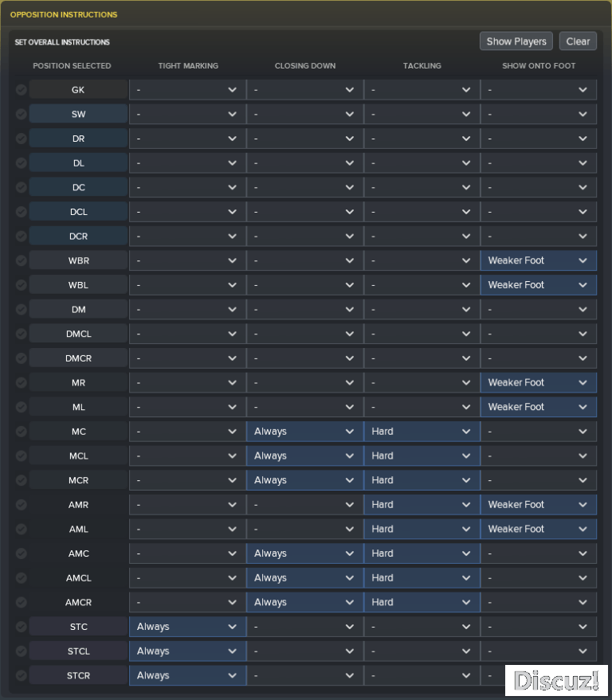This screenshot has width=612, height=700.
Task: Toggle the check circle for AMC row
Action: tap(21, 553)
